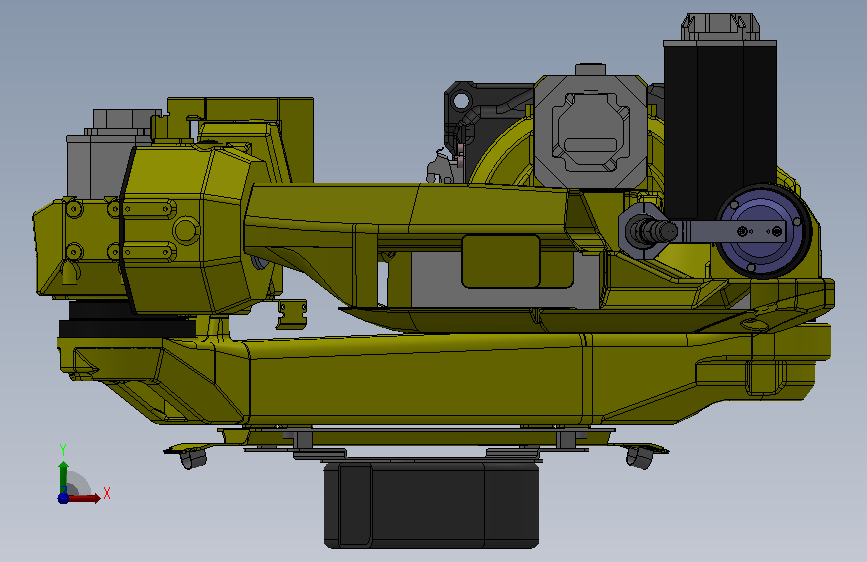This screenshot has height=562, width=867.
Task: Select the gray octagonal connector housing
Action: (590, 132)
